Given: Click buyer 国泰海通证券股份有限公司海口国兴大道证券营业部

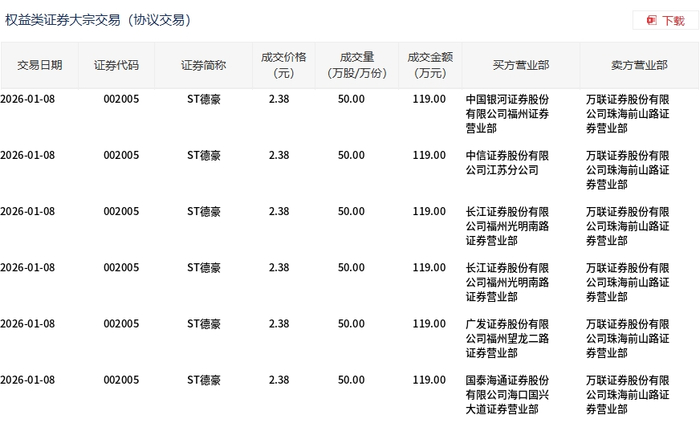Looking at the screenshot, I should pyautogui.click(x=507, y=395).
